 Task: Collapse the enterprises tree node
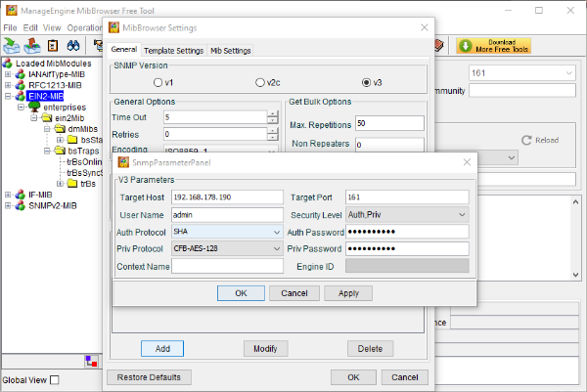tap(21, 107)
